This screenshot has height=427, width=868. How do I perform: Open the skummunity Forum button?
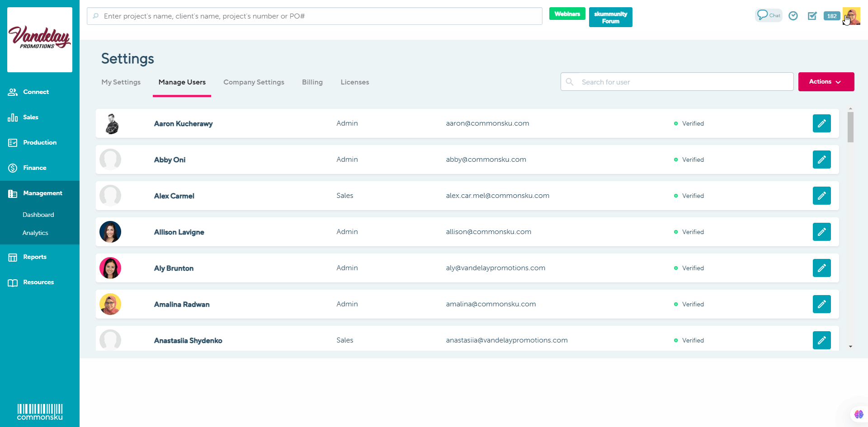click(610, 17)
